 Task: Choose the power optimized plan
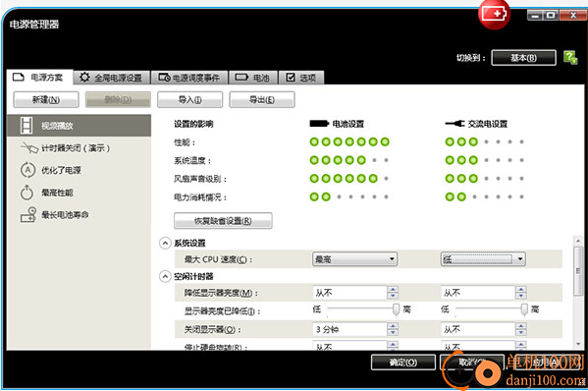point(80,170)
